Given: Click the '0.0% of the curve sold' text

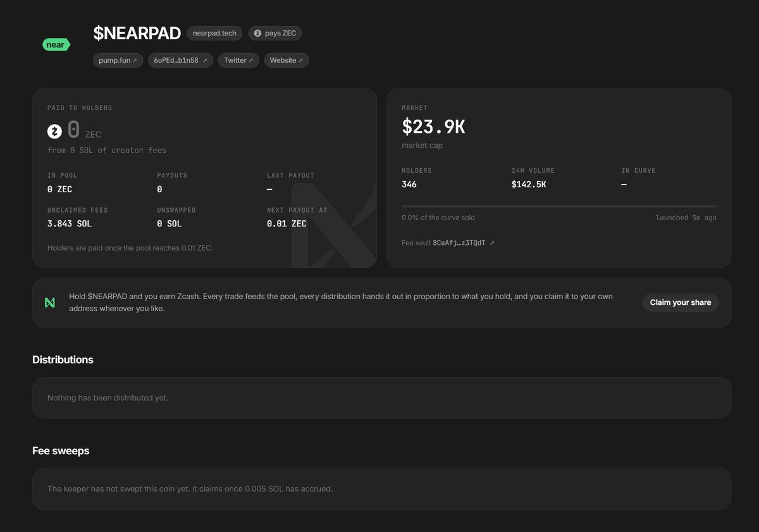Looking at the screenshot, I should [438, 218].
